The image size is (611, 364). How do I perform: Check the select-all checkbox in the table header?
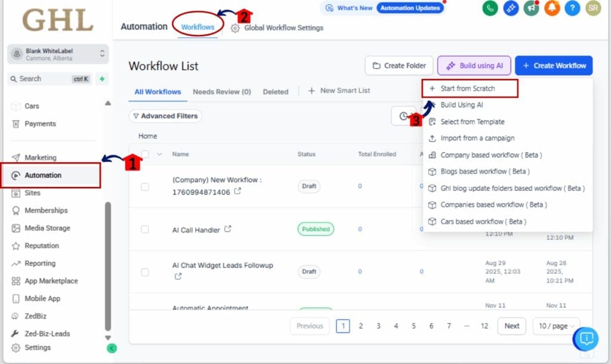point(144,154)
